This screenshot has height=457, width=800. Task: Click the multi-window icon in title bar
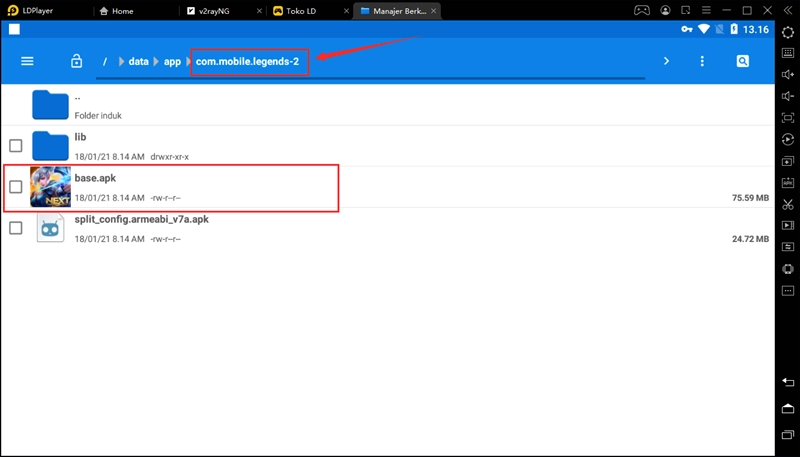coord(685,10)
